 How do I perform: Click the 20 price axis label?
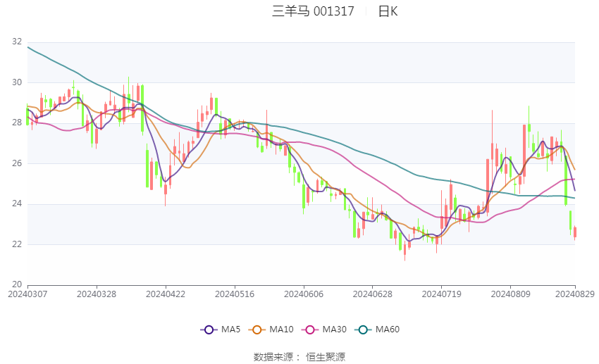17,284
